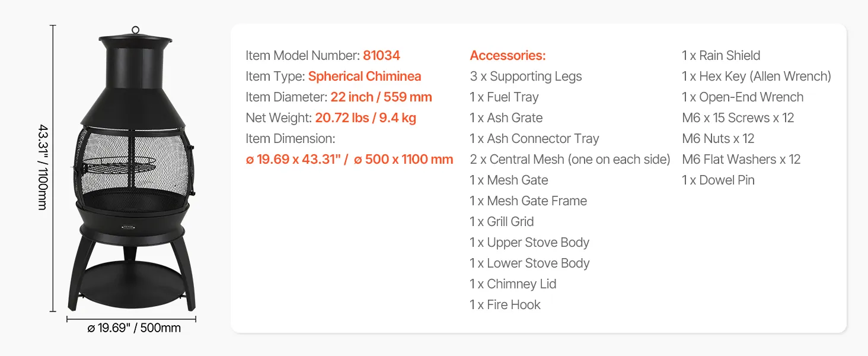The image size is (868, 356).
Task: Click 1 x Hex Key (Allen Wrench)
Action: tap(756, 77)
